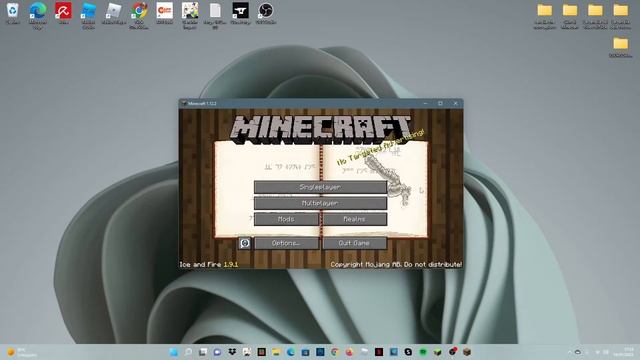Screen dimensions: 640x360
Task: Click the 'Ice and Fire 1.9.1' version text
Action: tap(209, 264)
